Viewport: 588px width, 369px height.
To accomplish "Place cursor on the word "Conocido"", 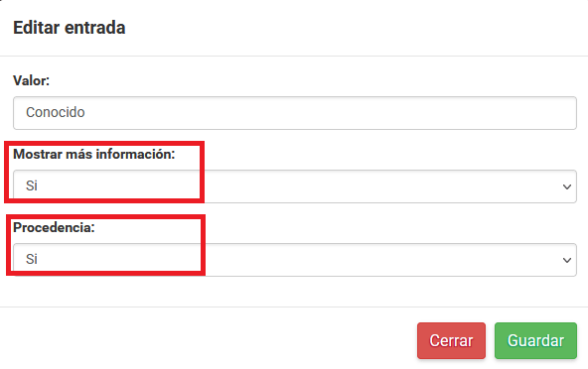I will pyautogui.click(x=56, y=112).
